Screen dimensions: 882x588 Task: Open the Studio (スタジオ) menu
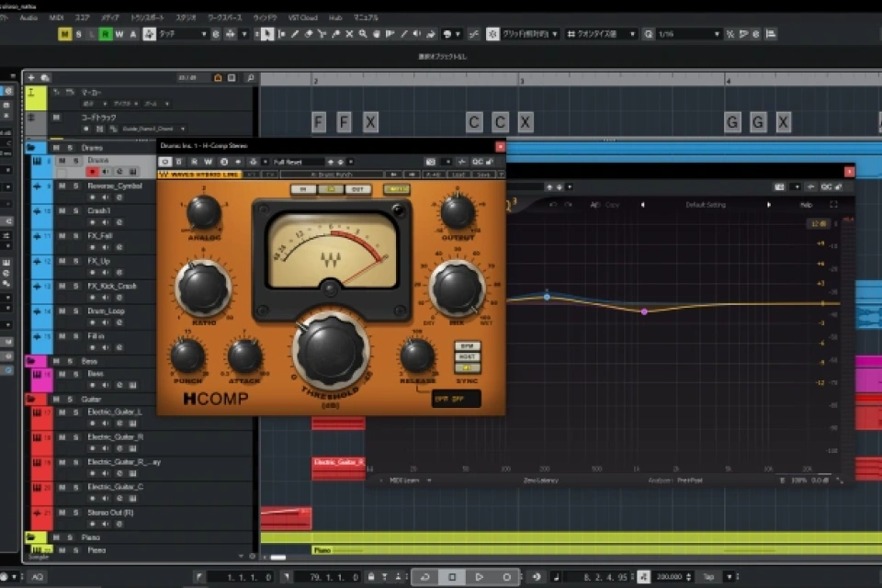click(x=186, y=17)
